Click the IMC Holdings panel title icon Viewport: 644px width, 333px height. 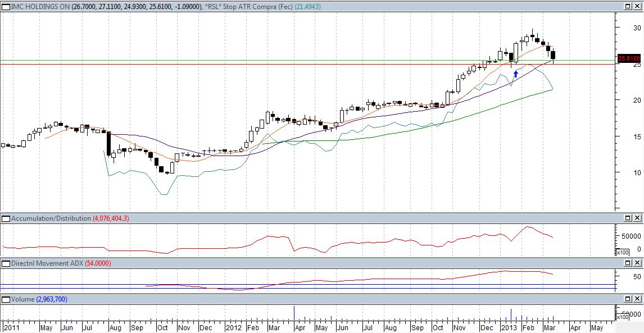pyautogui.click(x=5, y=6)
